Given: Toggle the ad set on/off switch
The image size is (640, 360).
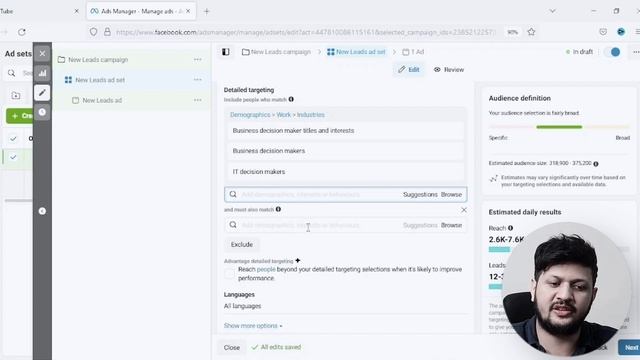Looking at the screenshot, I should (613, 52).
